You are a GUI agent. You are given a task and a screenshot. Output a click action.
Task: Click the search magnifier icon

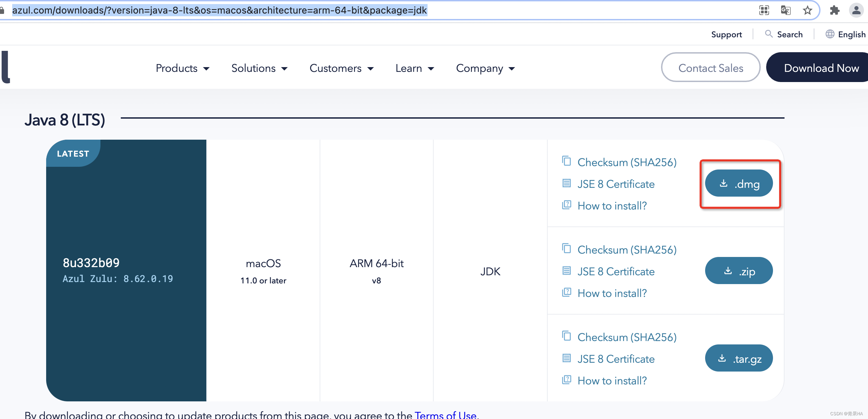tap(769, 34)
